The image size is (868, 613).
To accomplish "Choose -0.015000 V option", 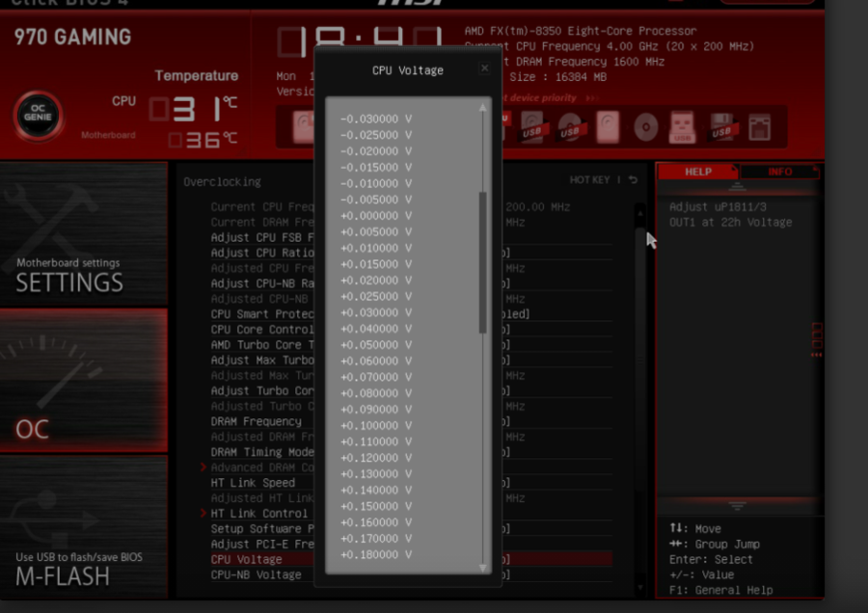I will coord(376,167).
